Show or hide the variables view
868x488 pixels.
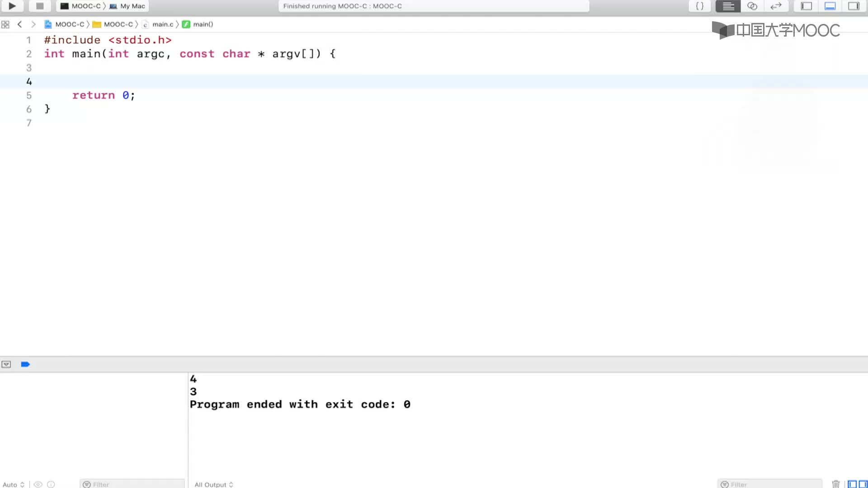[x=852, y=484]
